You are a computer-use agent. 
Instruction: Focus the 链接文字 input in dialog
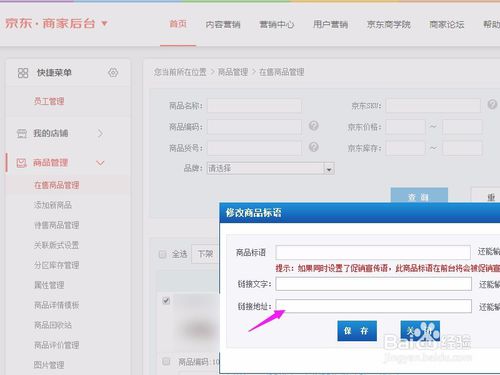(x=373, y=284)
